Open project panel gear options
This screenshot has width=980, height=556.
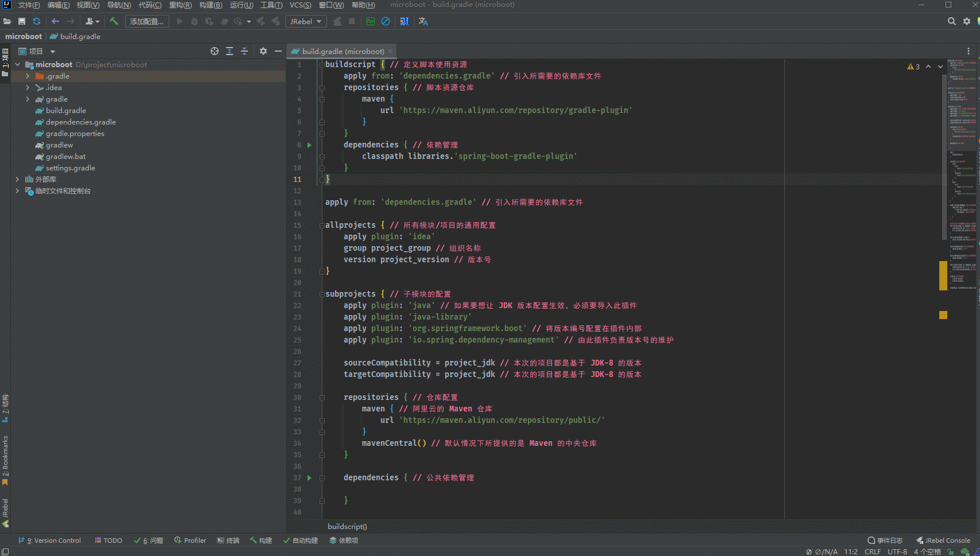point(263,51)
